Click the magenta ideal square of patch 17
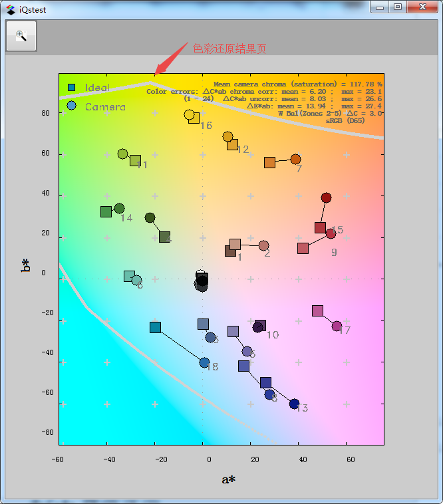The width and height of the screenshot is (443, 504). pos(318,311)
